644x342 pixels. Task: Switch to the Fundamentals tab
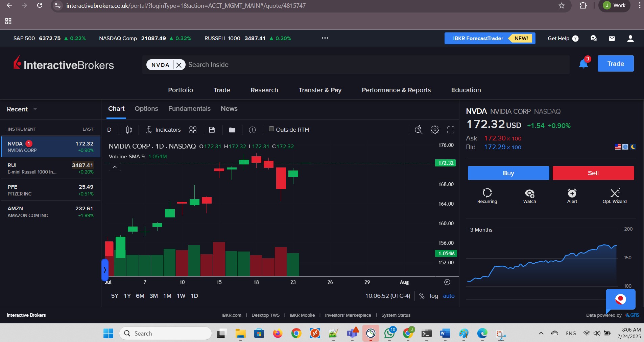[x=189, y=109]
